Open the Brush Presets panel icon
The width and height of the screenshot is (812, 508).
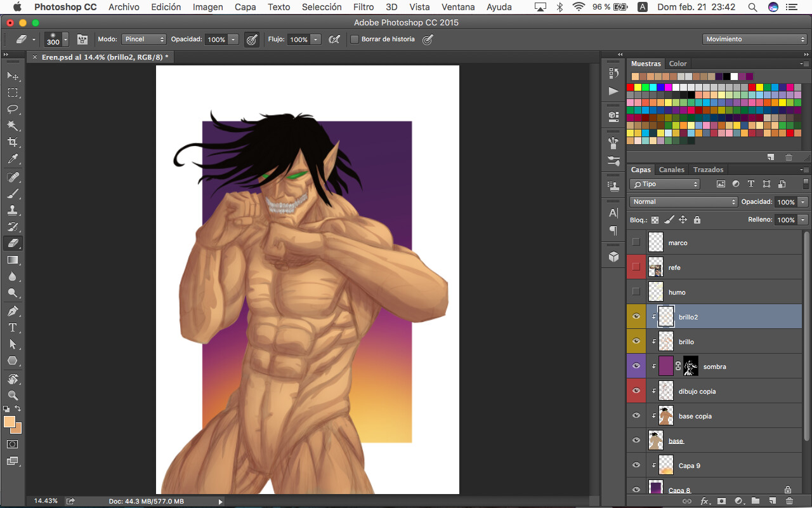coord(613,161)
